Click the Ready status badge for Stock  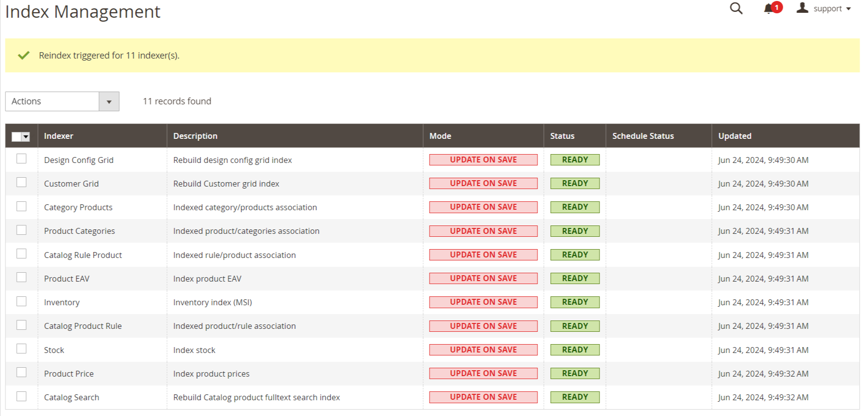pos(574,350)
